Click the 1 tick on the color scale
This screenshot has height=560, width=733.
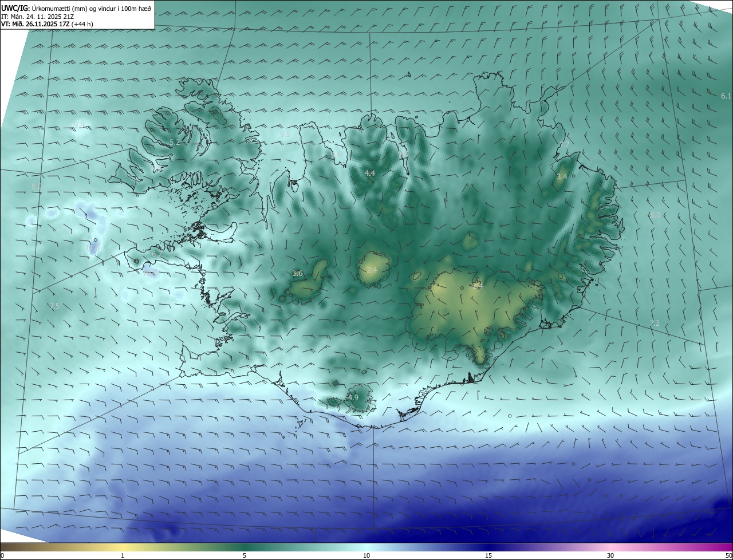123,555
